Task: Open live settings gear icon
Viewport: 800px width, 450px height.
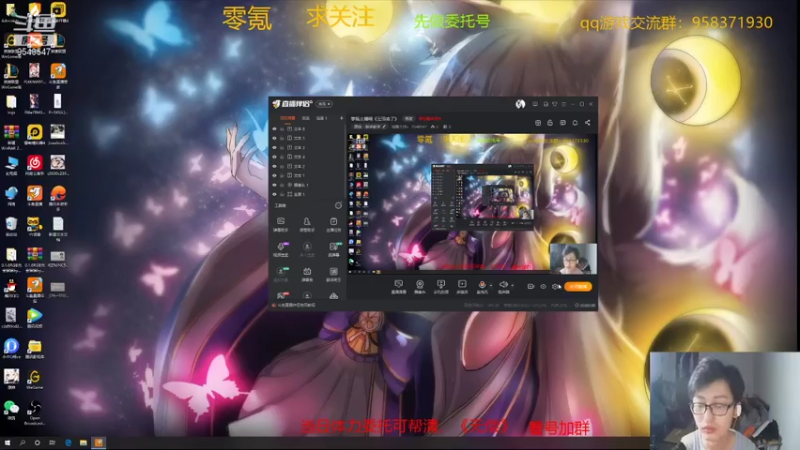Action: tap(556, 287)
